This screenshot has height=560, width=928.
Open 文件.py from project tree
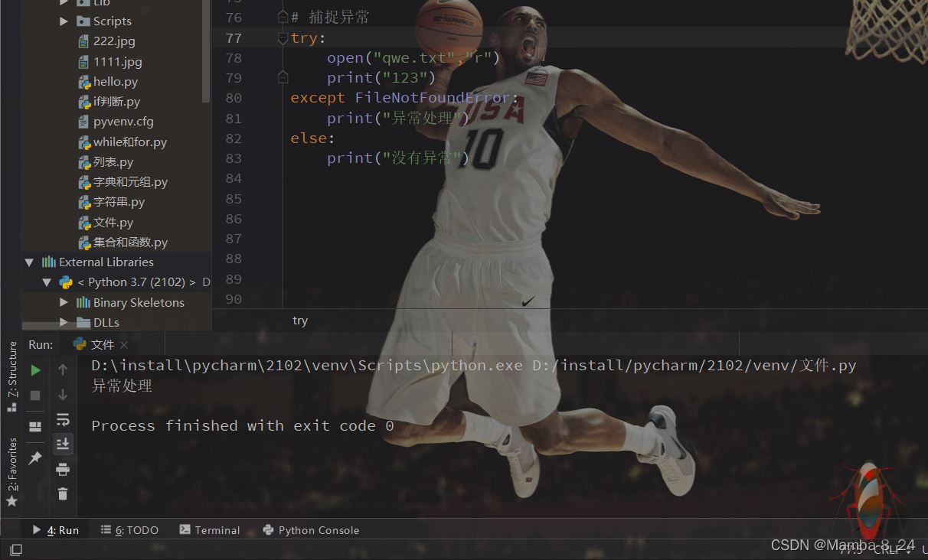click(113, 223)
